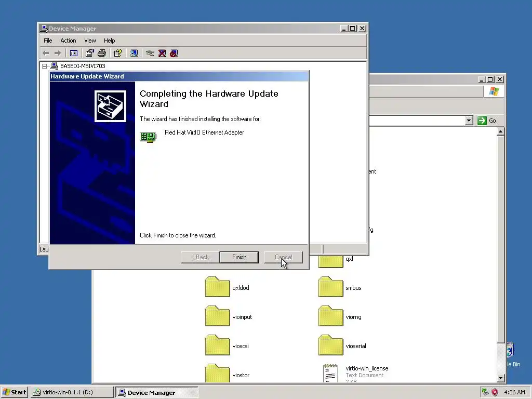Click Finish to close the Hardware Update Wizard

[239, 257]
